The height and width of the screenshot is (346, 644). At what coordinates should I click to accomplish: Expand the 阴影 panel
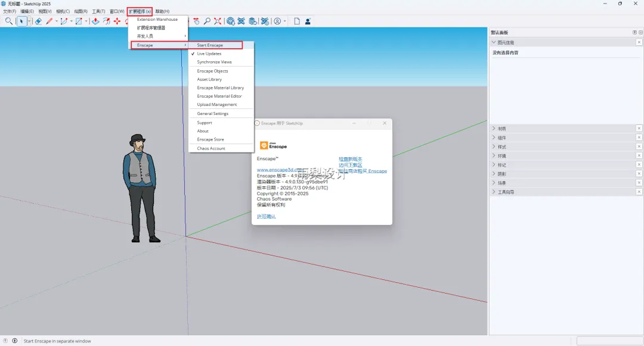click(494, 173)
